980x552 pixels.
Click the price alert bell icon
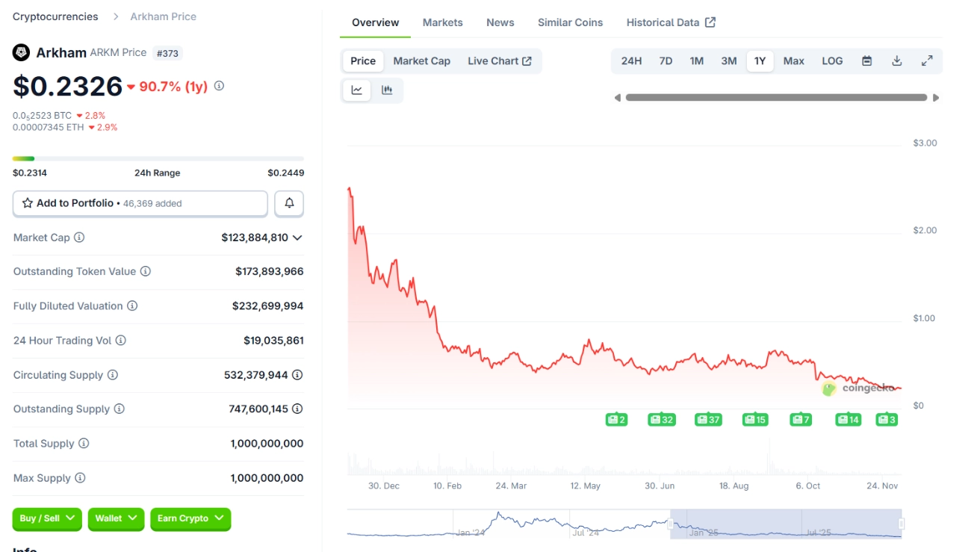point(289,203)
